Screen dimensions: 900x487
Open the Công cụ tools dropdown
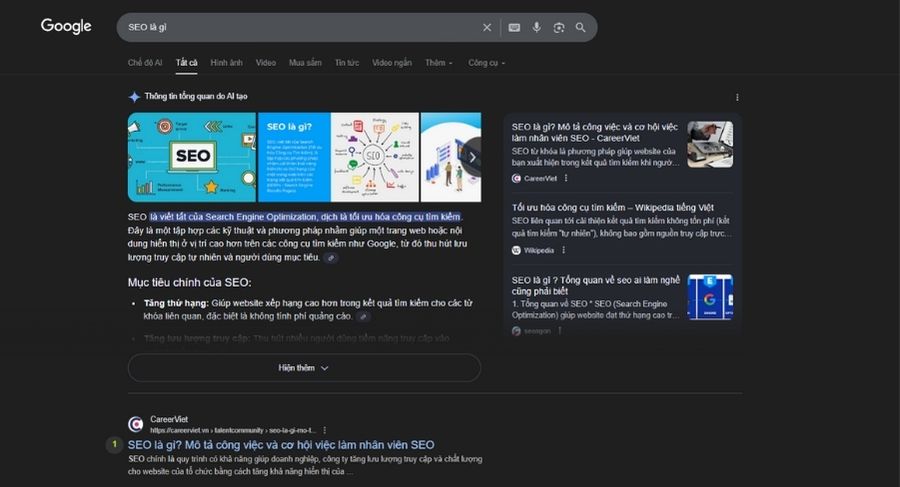point(486,63)
